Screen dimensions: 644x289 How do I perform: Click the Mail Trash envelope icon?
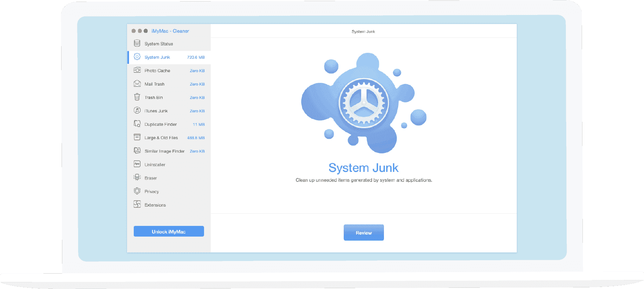tap(137, 84)
